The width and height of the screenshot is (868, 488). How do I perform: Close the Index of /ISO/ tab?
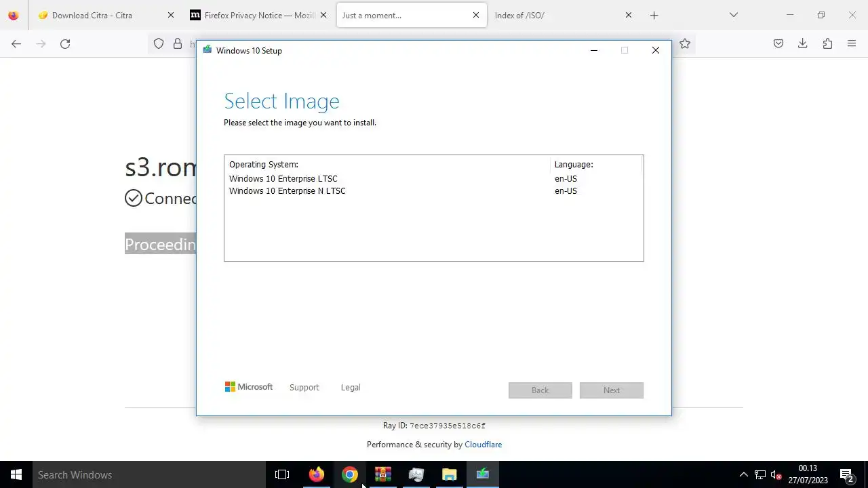[629, 15]
